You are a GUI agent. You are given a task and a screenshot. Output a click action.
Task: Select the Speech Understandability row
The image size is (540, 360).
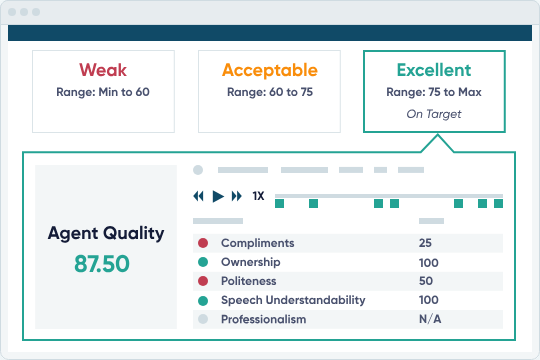[x=348, y=300]
